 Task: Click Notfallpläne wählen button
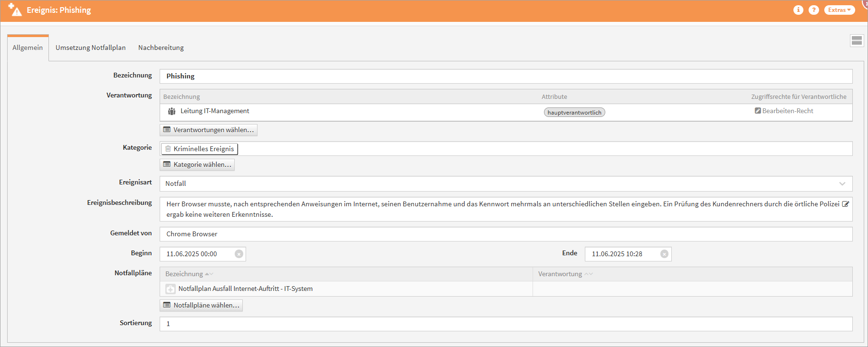(201, 305)
